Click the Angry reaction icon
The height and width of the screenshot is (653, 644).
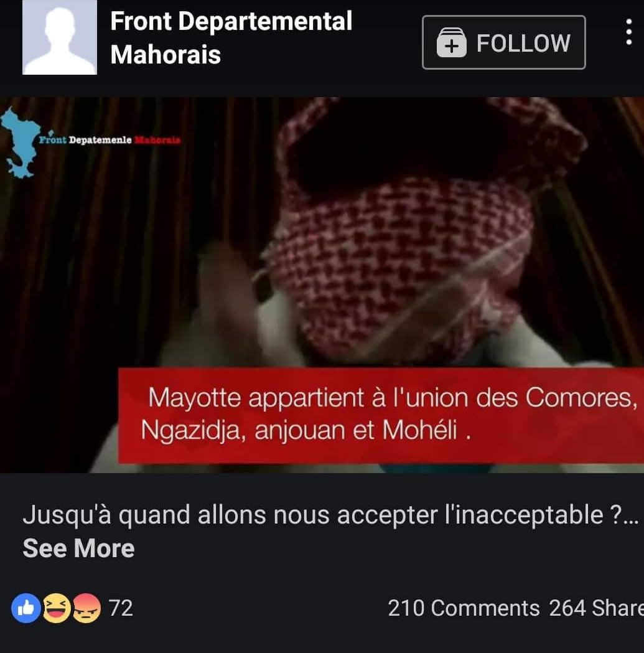(86, 608)
